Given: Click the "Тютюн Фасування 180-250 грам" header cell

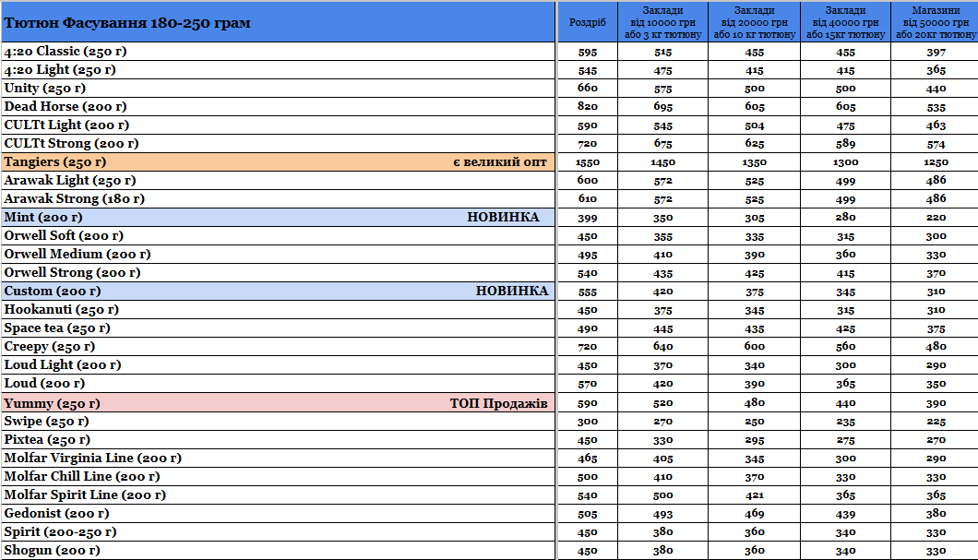Looking at the screenshot, I should tap(127, 22).
